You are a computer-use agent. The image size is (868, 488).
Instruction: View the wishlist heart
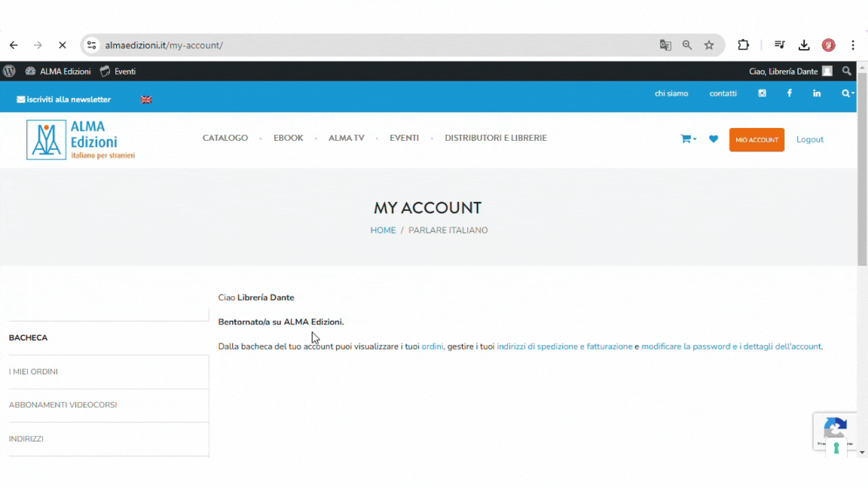[x=714, y=139]
